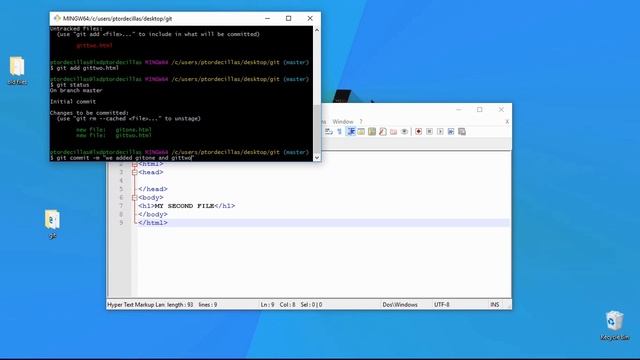Image resolution: width=640 pixels, height=360 pixels.
Task: Click 'new file: gitone.html' line in terminal
Action: pyautogui.click(x=114, y=130)
